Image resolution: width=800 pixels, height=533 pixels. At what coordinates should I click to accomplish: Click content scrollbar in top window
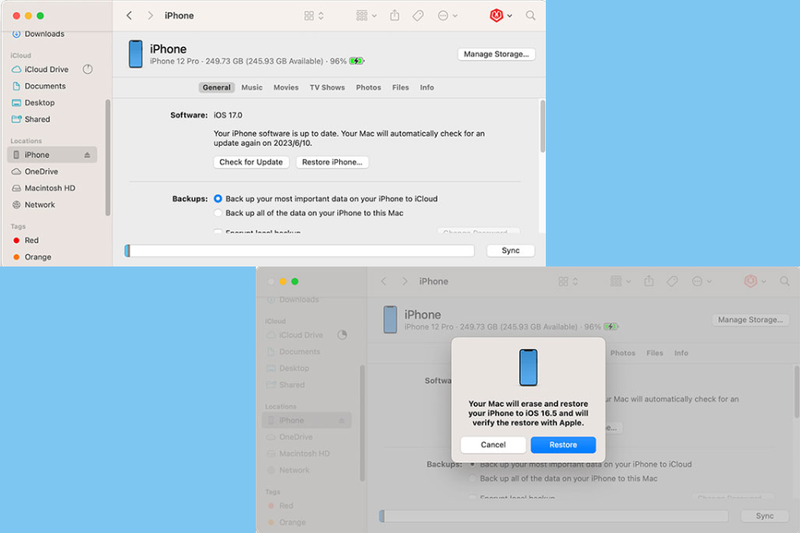(542, 126)
